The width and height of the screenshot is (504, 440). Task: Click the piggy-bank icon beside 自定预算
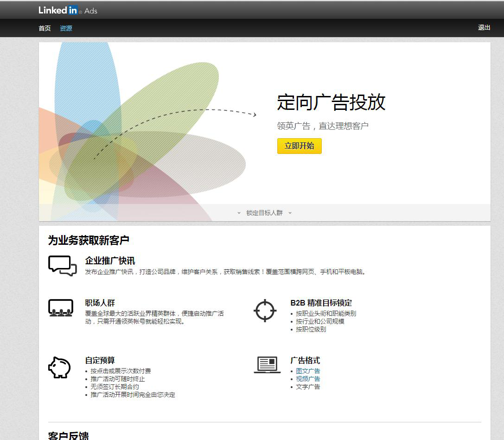click(59, 367)
